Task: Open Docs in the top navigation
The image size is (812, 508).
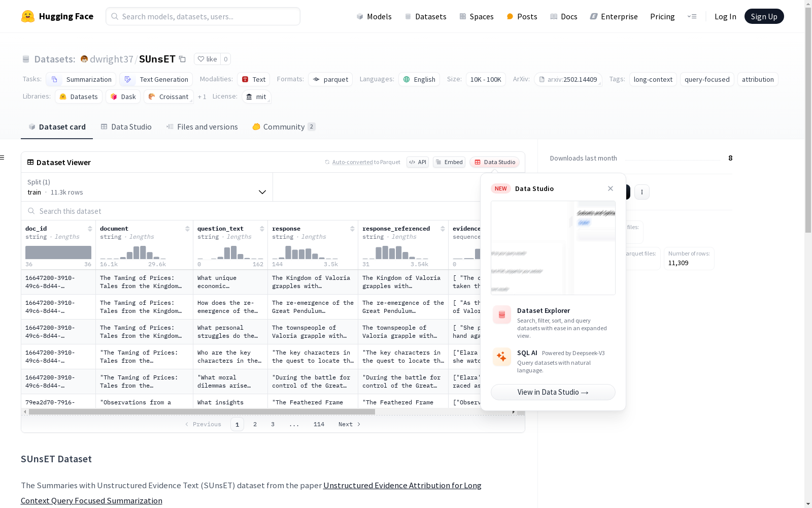Action: click(x=564, y=16)
